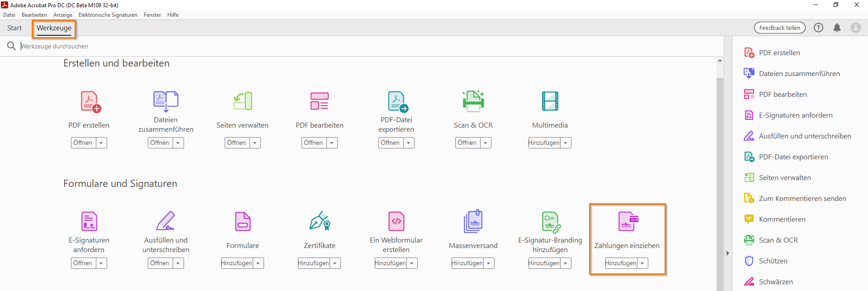Select Ausfüllen und unterschreiben in right sidebar
The width and height of the screenshot is (868, 291).
797,136
